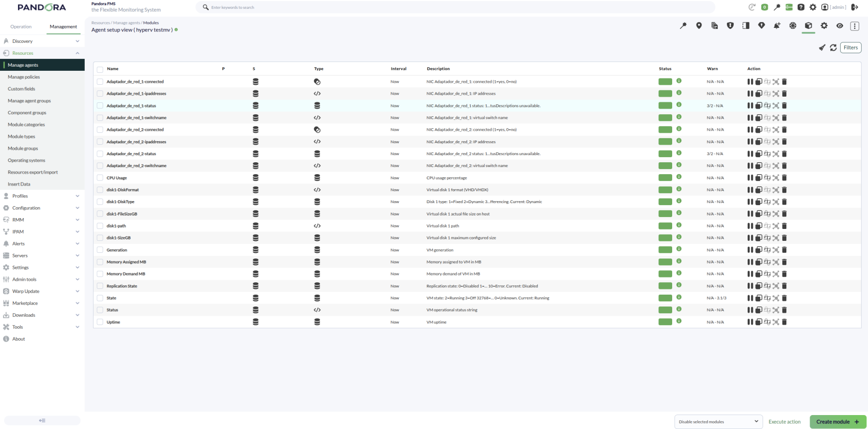
Task: Open the agent view eye tab
Action: point(840,26)
